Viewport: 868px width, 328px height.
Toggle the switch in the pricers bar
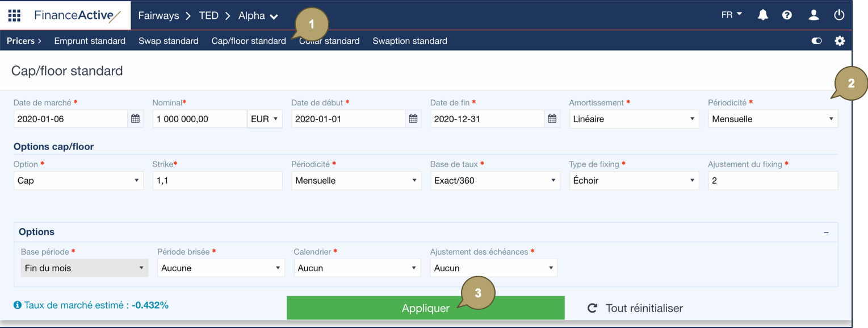click(817, 41)
